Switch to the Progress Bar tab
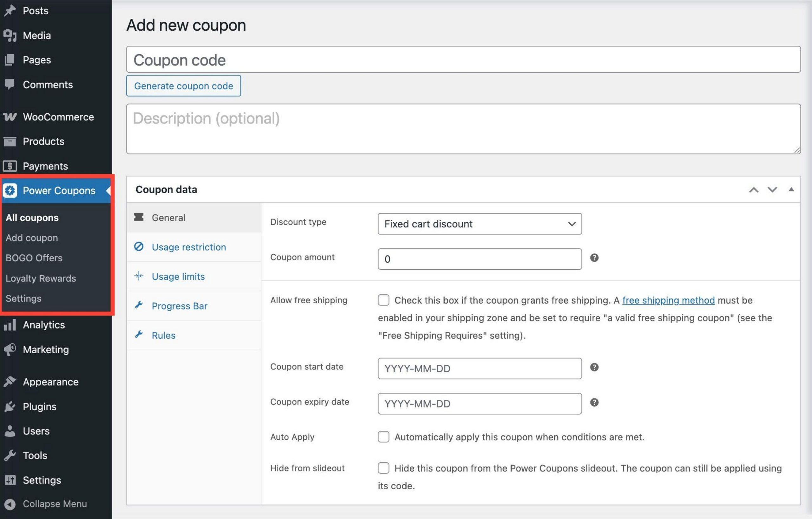The width and height of the screenshot is (812, 519). (194, 306)
